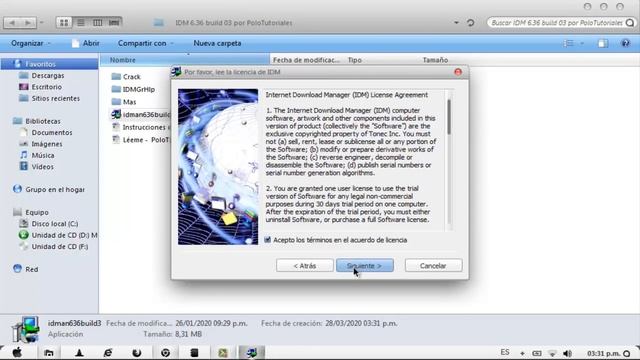Go back with the Explorer back arrow

pyautogui.click(x=12, y=23)
